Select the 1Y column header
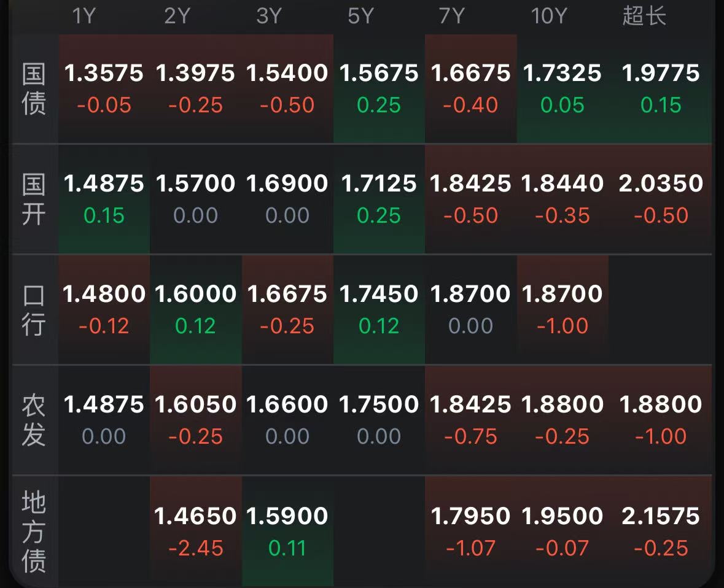 point(84,16)
